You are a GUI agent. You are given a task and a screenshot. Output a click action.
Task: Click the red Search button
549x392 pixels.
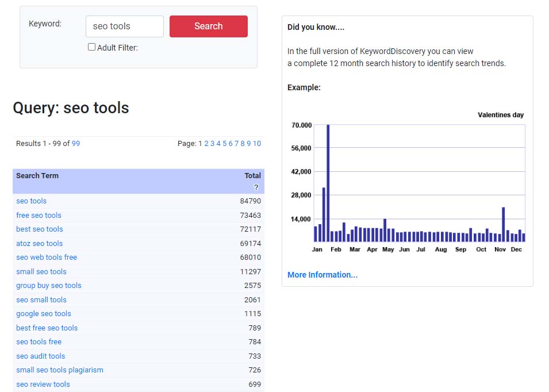click(209, 26)
